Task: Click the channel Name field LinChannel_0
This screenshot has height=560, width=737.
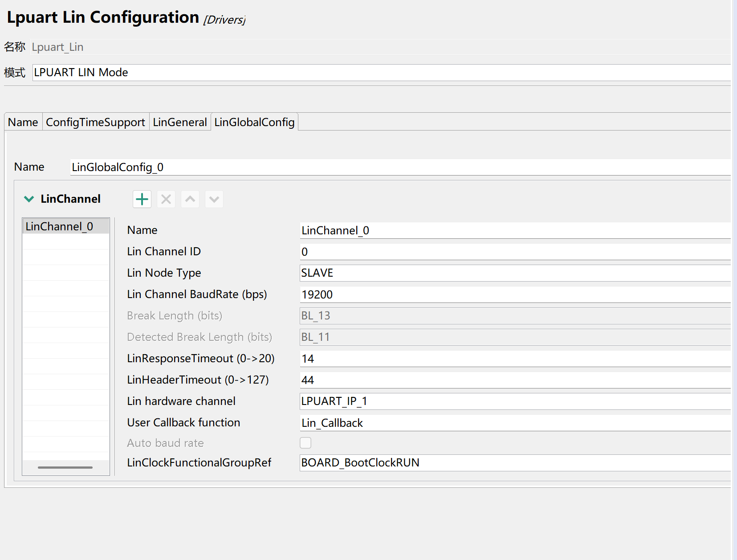Action: [x=515, y=230]
